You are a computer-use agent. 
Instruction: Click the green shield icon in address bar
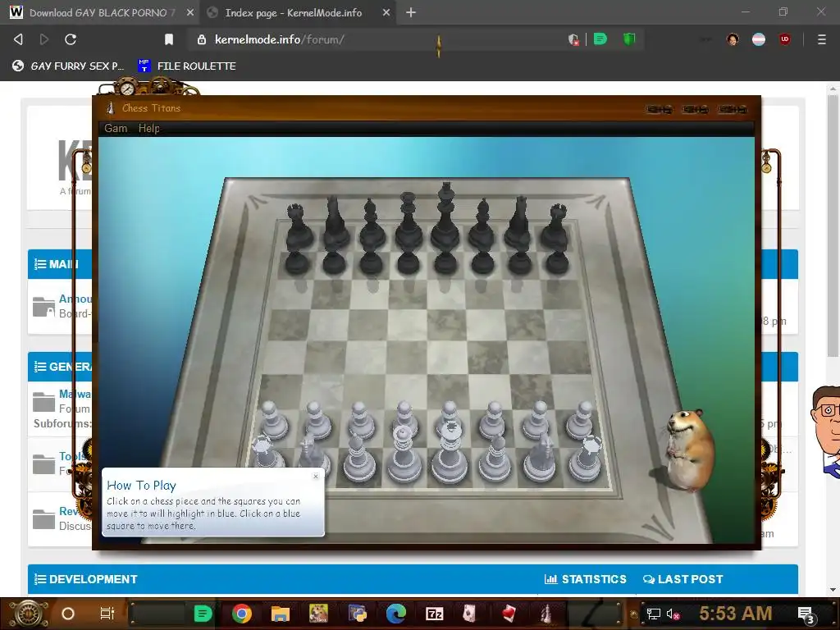point(629,39)
